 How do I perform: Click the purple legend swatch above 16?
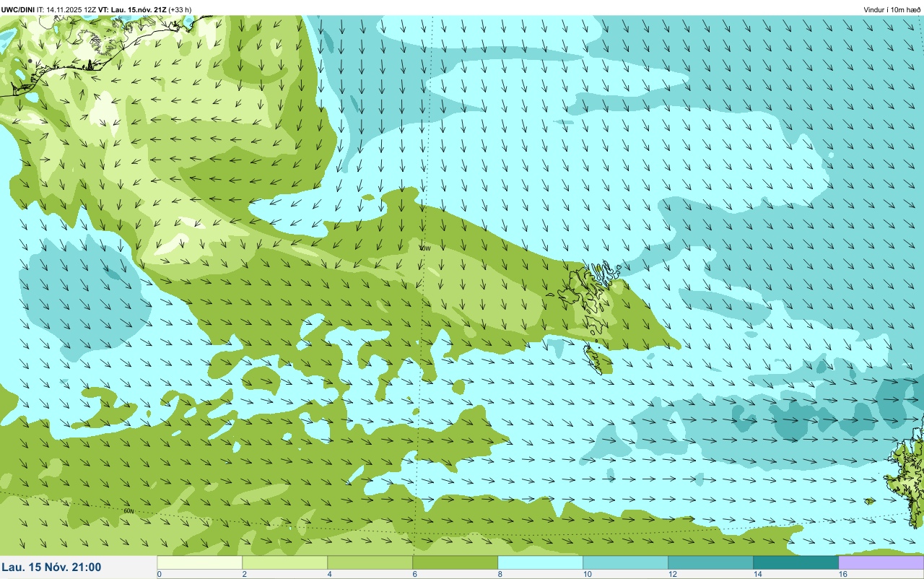(881, 562)
